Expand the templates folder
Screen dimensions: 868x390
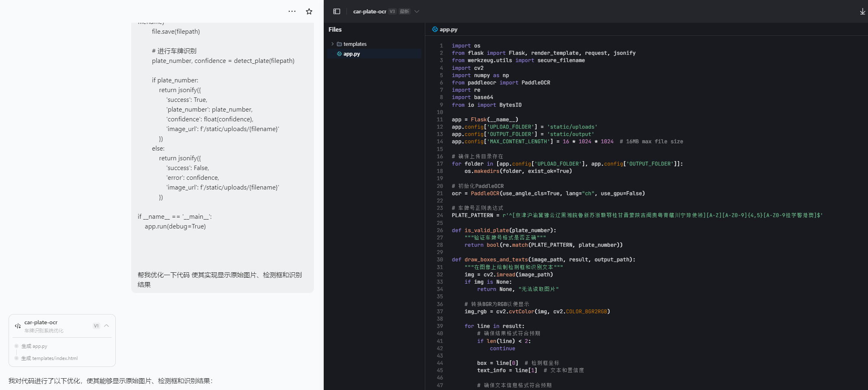tap(333, 44)
